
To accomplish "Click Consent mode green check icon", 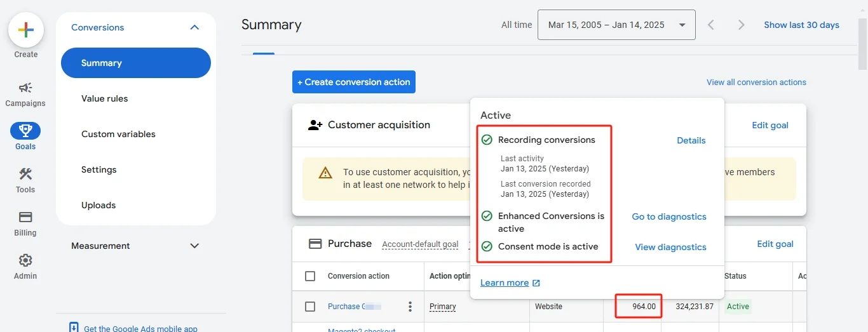I will point(487,246).
